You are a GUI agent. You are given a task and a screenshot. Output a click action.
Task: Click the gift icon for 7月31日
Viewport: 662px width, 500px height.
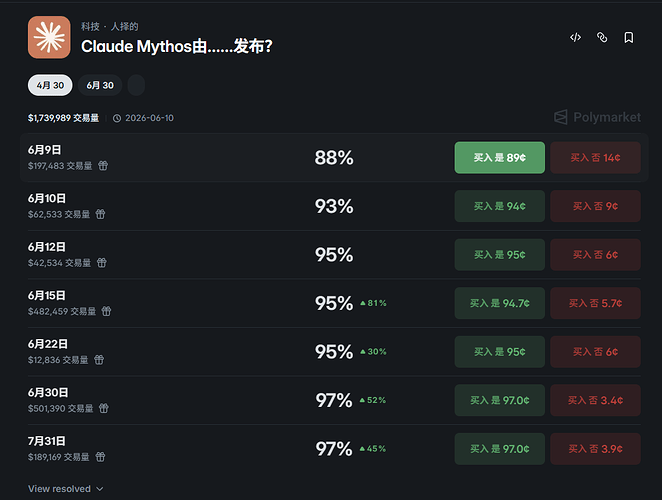point(100,457)
